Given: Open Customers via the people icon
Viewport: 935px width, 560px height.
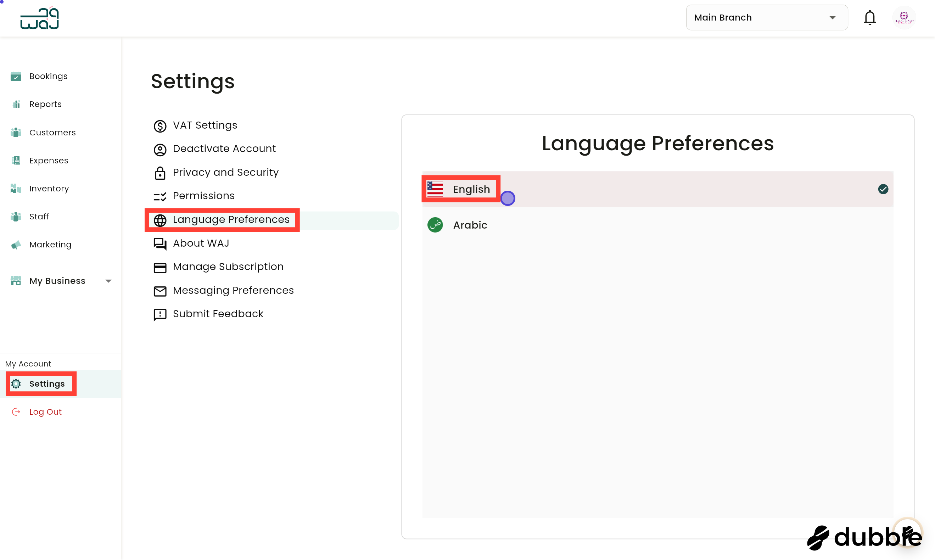Looking at the screenshot, I should coord(16,132).
